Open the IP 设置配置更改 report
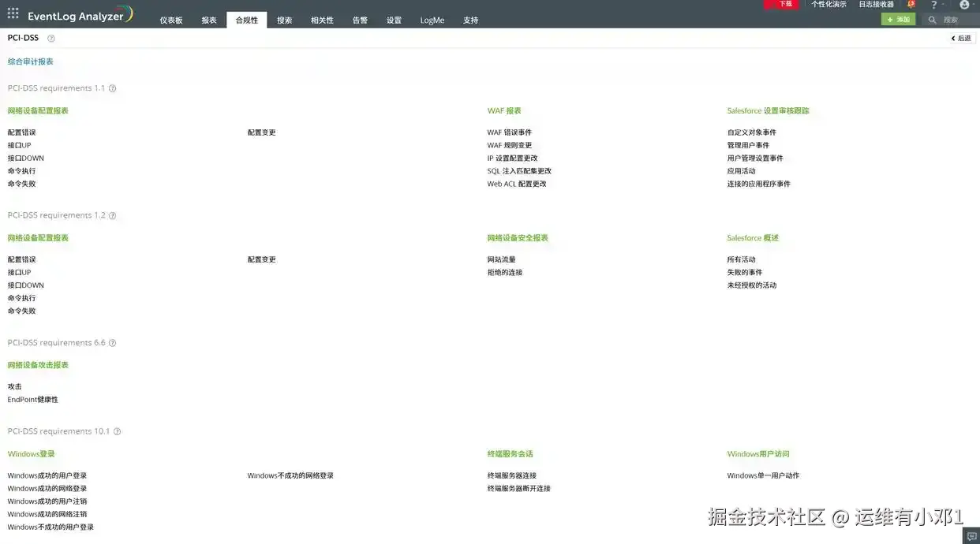This screenshot has height=544, width=980. tap(513, 158)
